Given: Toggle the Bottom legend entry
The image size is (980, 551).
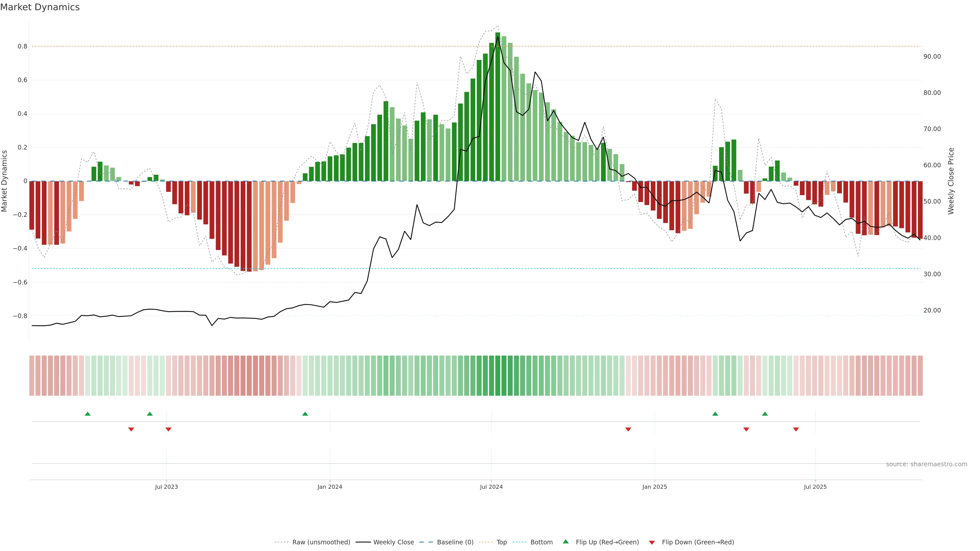Looking at the screenshot, I should tap(541, 542).
